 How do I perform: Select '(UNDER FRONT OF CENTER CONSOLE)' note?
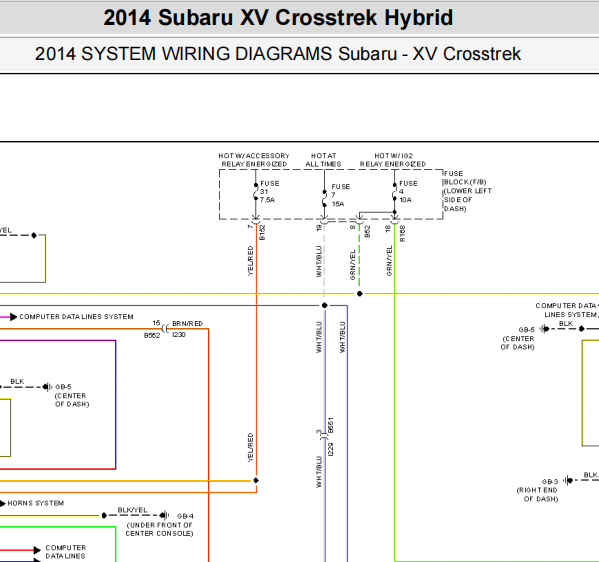[159, 529]
